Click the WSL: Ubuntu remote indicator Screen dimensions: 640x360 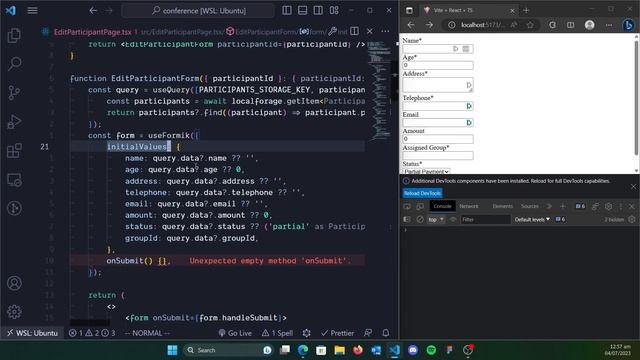pyautogui.click(x=32, y=333)
